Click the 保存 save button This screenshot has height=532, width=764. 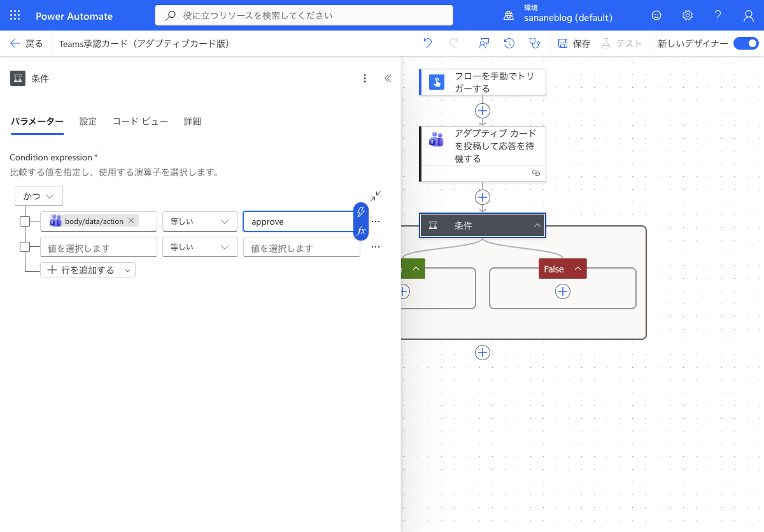tap(574, 43)
